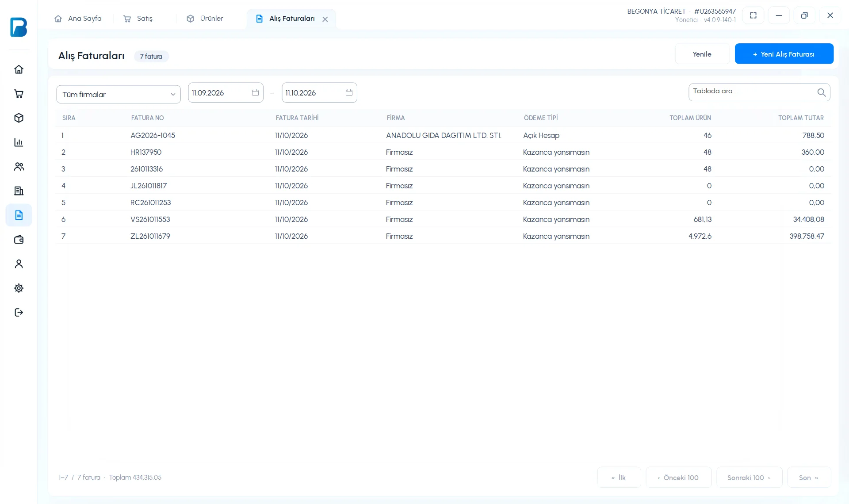
Task: Click Önceki 100 pagination button
Action: pyautogui.click(x=678, y=477)
